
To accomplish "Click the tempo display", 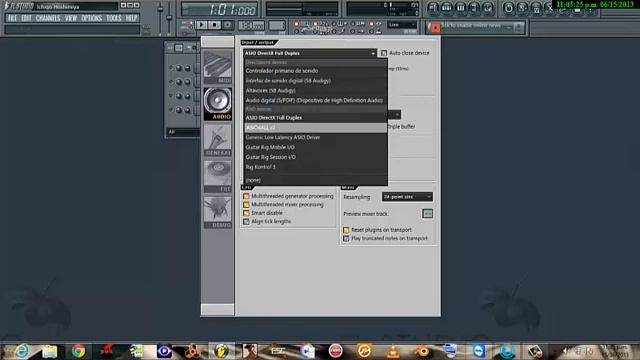I will [x=251, y=26].
